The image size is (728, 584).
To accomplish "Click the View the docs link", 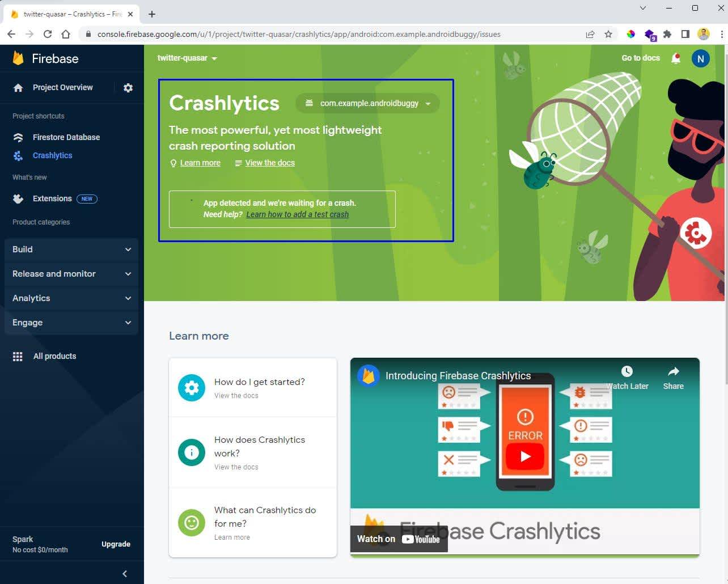I will [270, 163].
